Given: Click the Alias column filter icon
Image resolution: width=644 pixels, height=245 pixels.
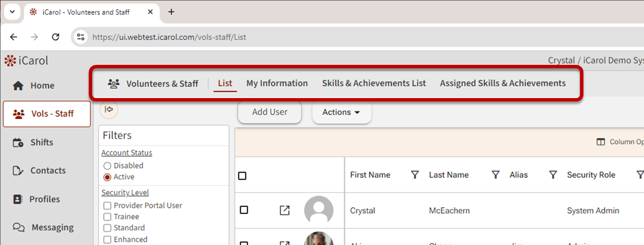Looking at the screenshot, I should tap(553, 175).
